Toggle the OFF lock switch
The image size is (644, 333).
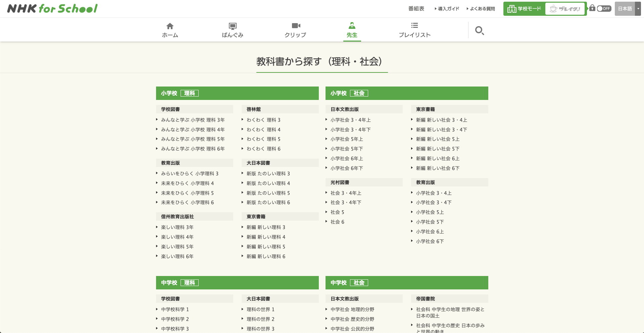604,9
